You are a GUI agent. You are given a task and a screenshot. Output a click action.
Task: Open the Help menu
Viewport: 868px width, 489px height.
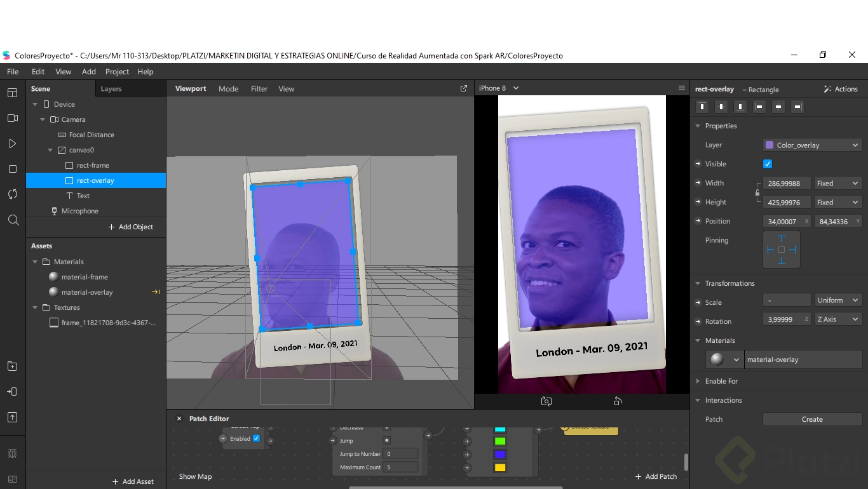146,72
